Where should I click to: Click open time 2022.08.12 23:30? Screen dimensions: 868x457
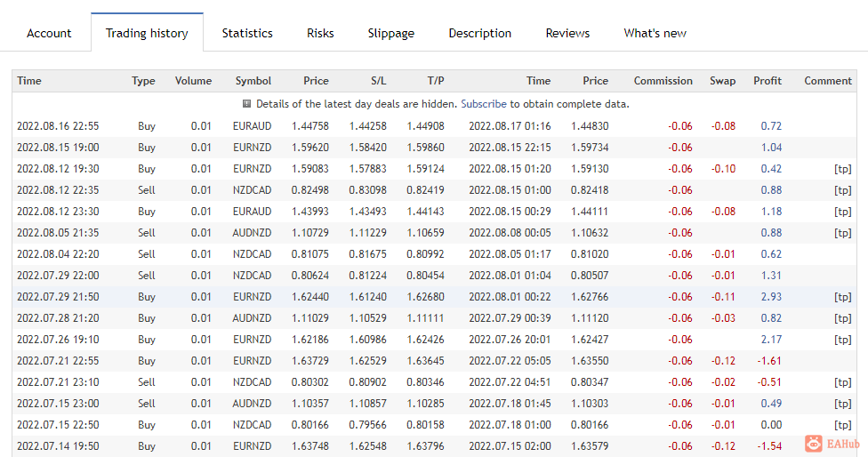tap(58, 212)
